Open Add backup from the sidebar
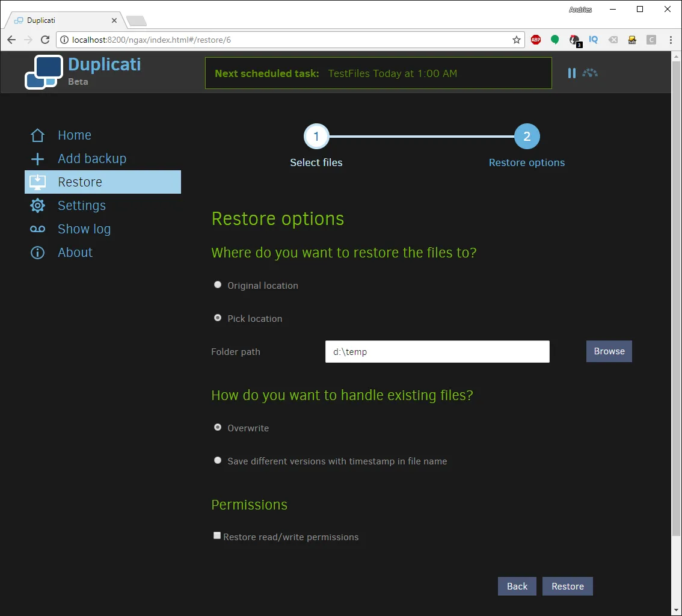The height and width of the screenshot is (616, 682). point(92,159)
